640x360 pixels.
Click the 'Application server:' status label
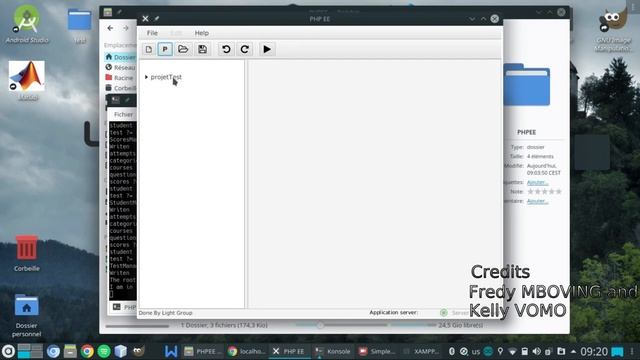coord(393,312)
